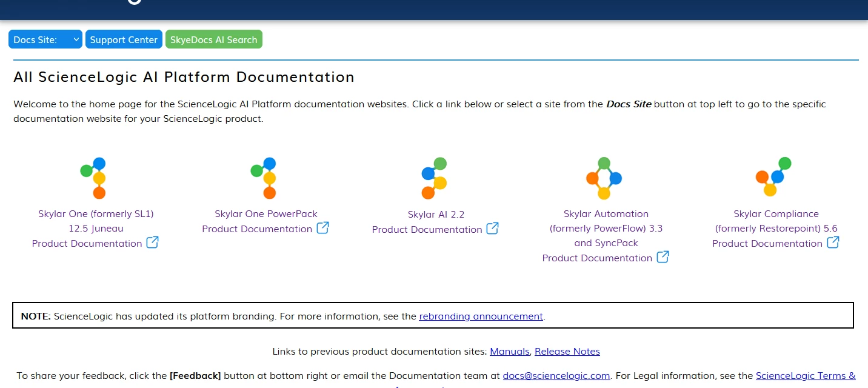Click the Skylar One PowerPack logo icon
The width and height of the screenshot is (868, 388).
tap(264, 178)
